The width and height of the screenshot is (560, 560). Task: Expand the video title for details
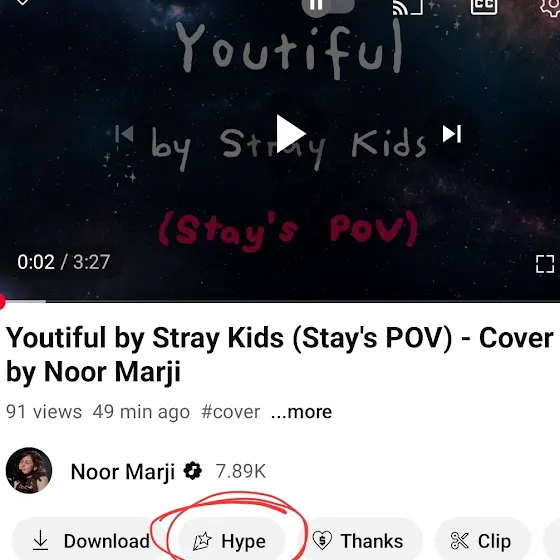[280, 354]
